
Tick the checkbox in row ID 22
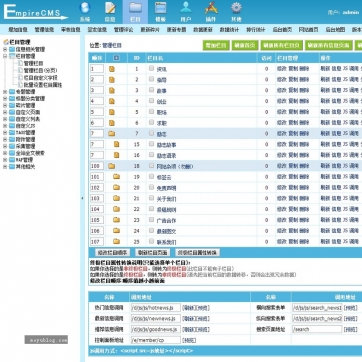(x=151, y=209)
